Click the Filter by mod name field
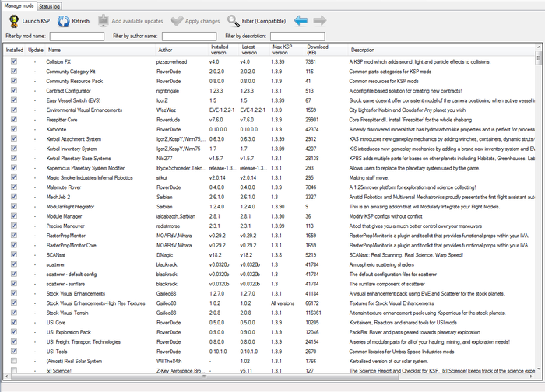 point(77,36)
